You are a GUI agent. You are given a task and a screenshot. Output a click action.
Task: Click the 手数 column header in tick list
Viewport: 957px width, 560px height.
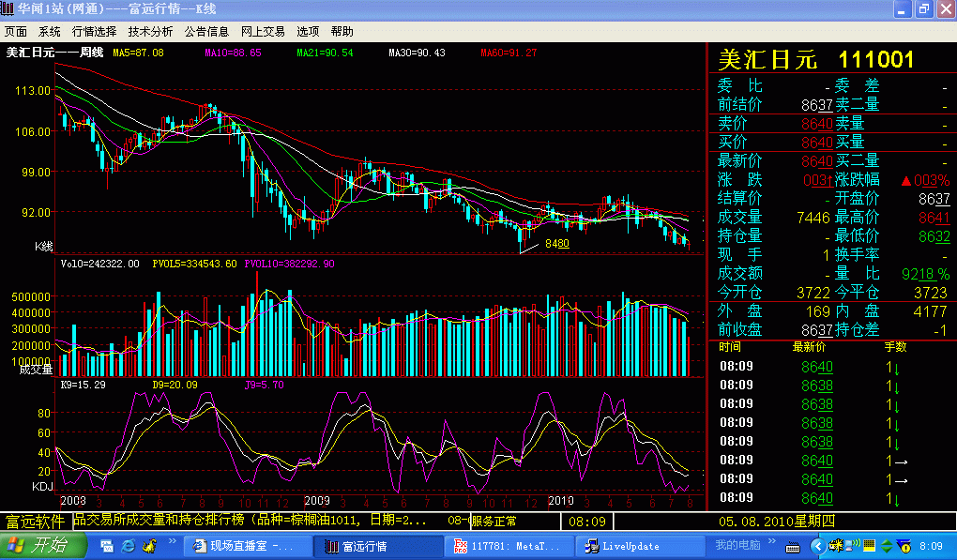[x=895, y=347]
